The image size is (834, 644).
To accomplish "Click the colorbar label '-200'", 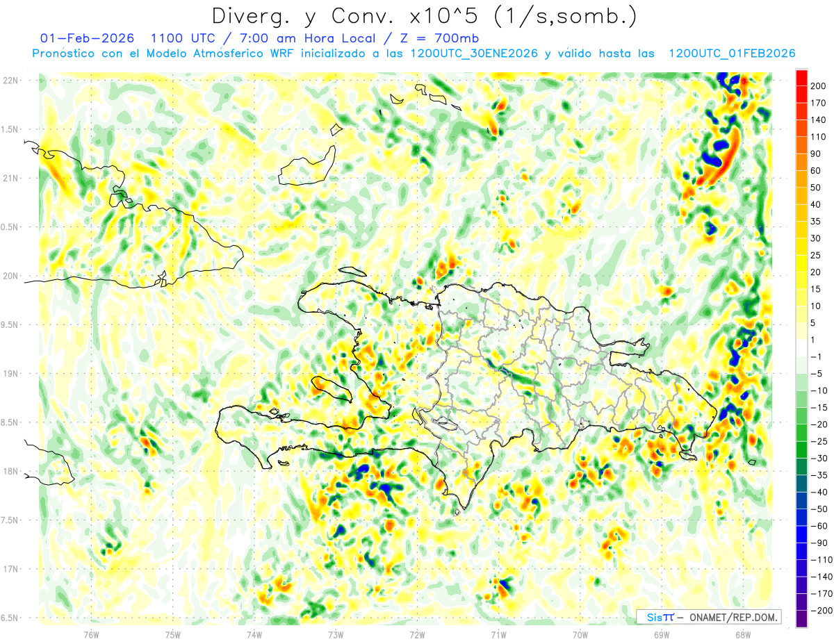I will point(821,610).
